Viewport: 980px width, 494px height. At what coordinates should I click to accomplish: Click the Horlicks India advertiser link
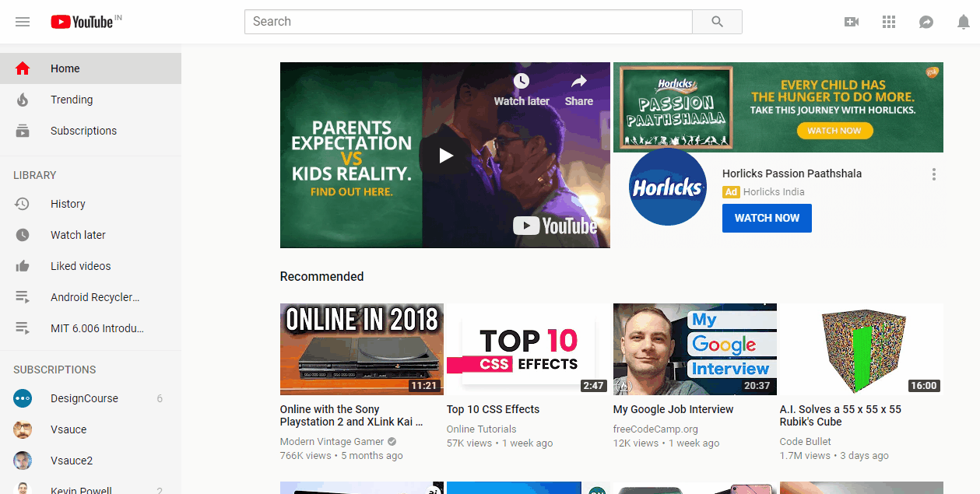click(774, 192)
